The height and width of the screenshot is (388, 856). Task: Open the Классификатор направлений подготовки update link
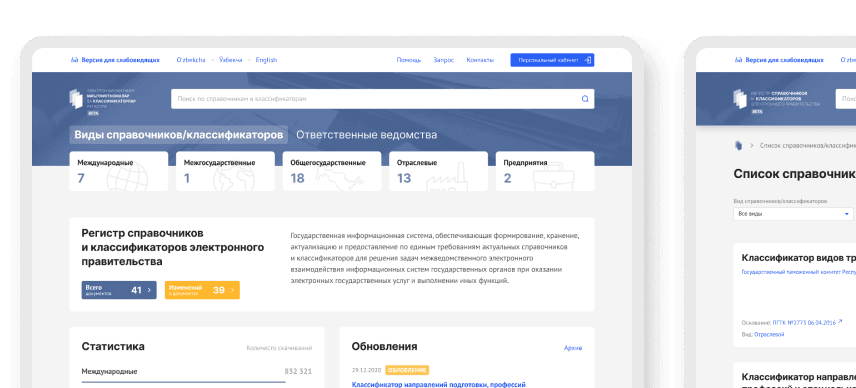(438, 385)
